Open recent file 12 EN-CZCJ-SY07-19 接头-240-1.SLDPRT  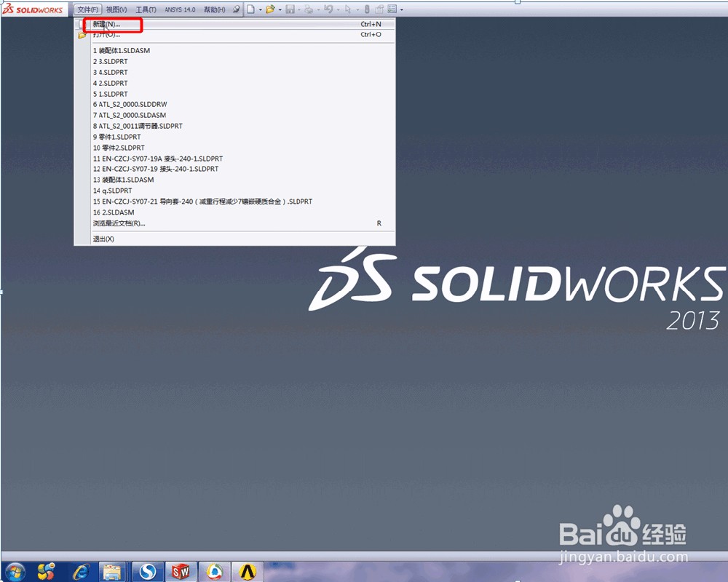234,169
